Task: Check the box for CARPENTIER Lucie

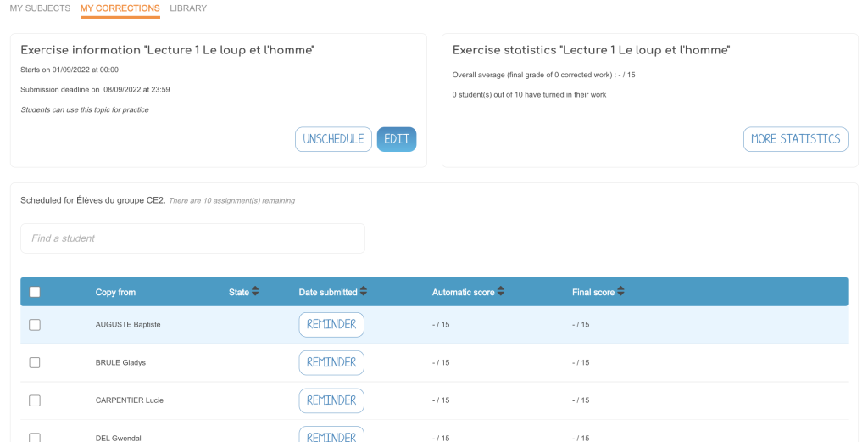Action: point(35,400)
